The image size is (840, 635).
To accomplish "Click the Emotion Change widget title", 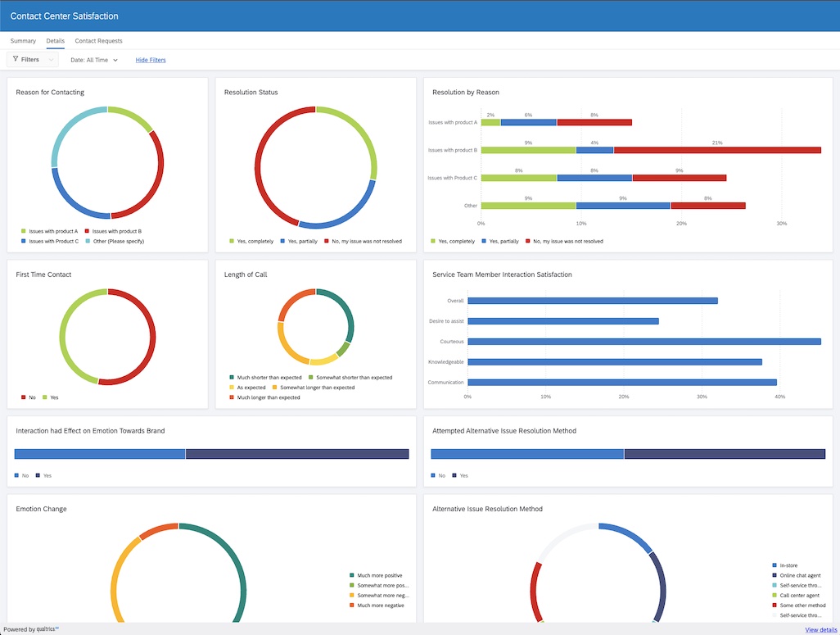I will (x=41, y=509).
